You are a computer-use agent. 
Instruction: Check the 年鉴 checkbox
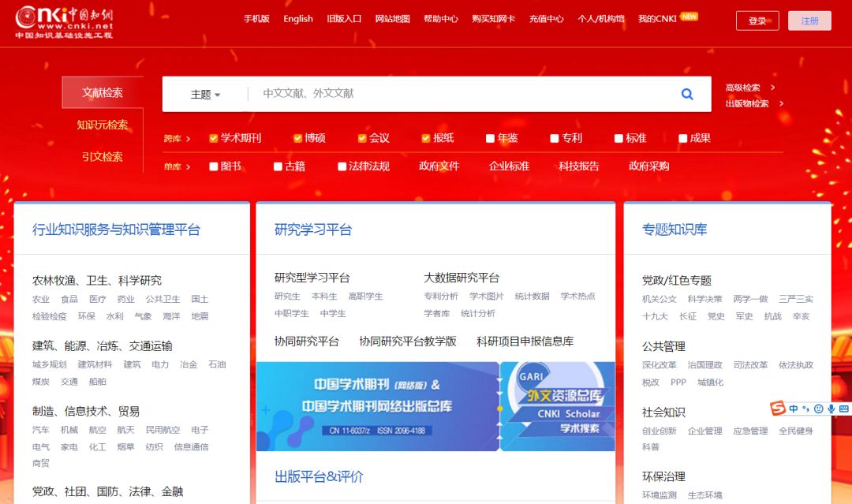click(490, 137)
